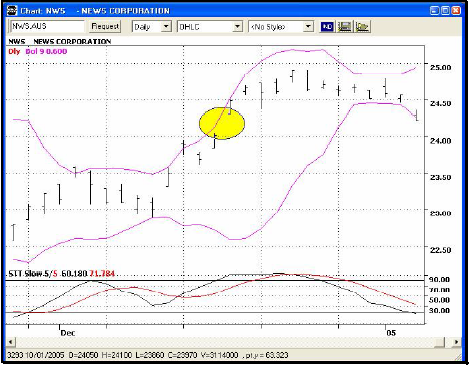469x366 pixels.
Task: Click the status bar date 10/01/2005
Action: tap(44, 355)
